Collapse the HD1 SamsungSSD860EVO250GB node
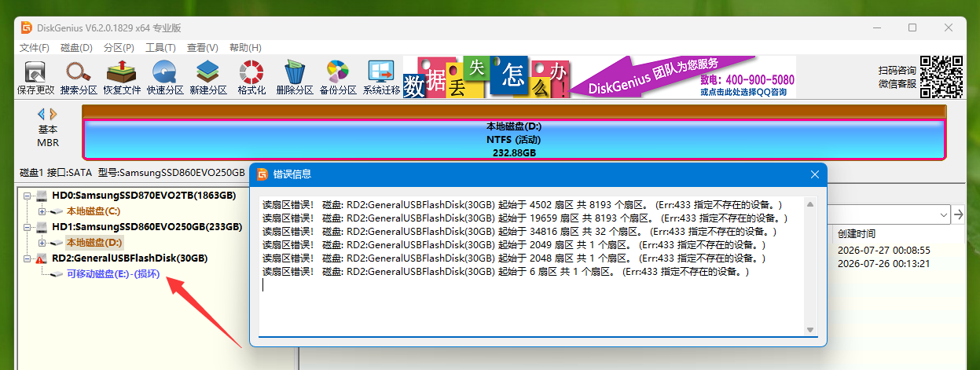This screenshot has height=370, width=980. [28, 227]
